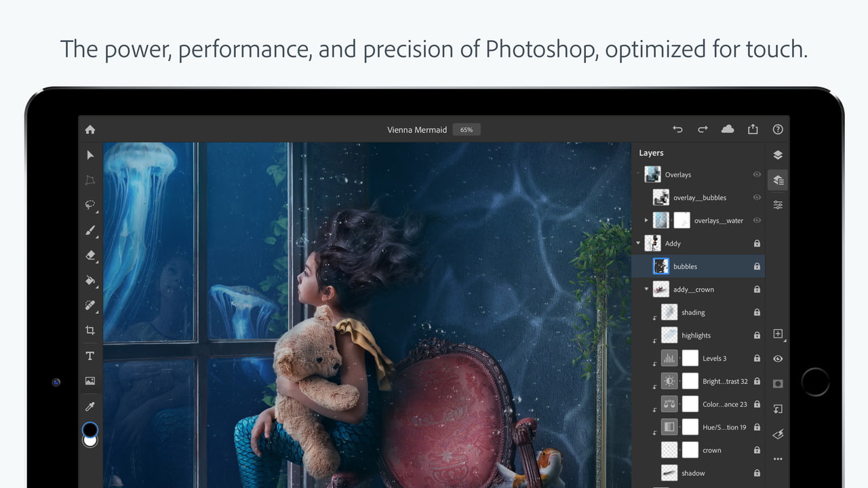The width and height of the screenshot is (868, 488).
Task: Toggle visibility of overlays__water layer
Action: point(757,220)
